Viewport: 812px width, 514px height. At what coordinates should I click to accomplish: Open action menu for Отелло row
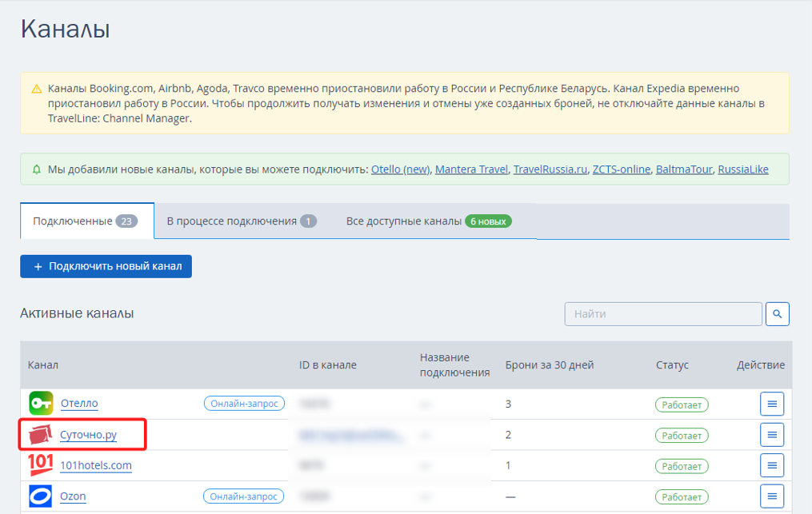click(772, 404)
